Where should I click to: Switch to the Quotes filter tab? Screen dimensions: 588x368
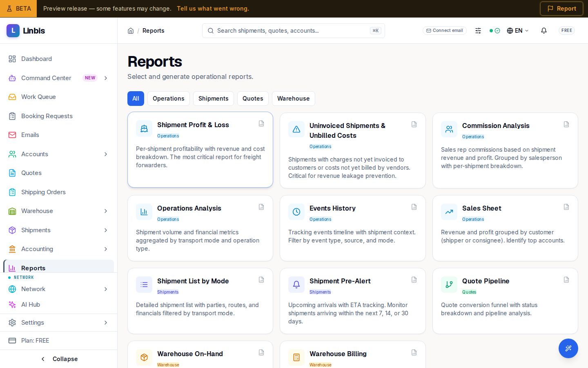(253, 99)
